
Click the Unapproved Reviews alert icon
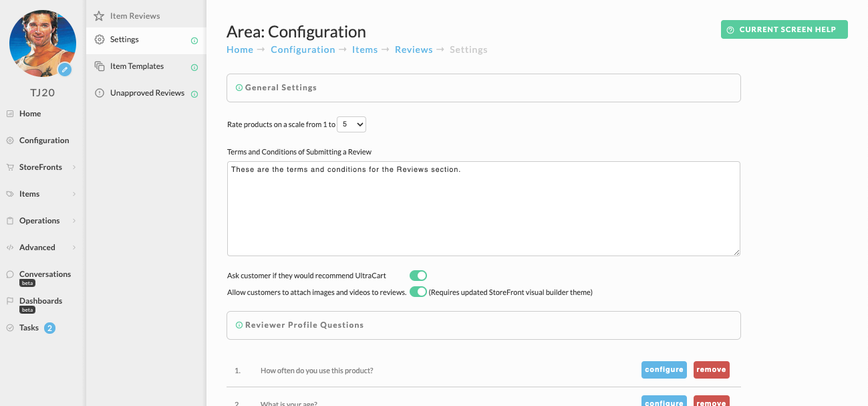tap(99, 93)
